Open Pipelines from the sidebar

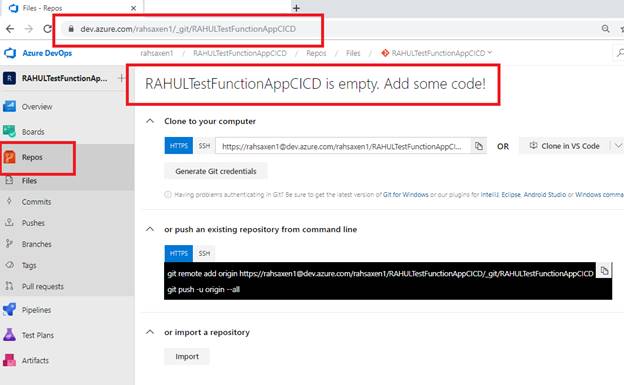coord(36,310)
